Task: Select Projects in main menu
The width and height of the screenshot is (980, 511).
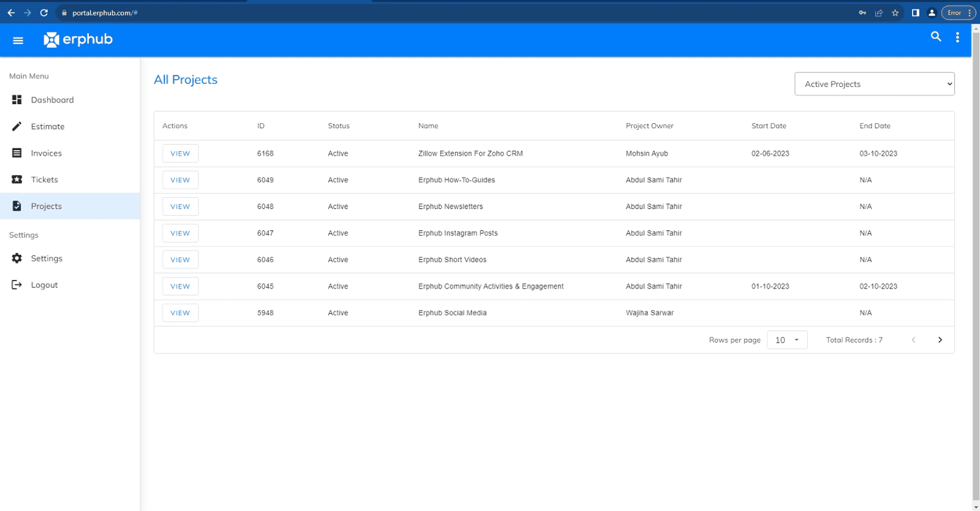Action: coord(70,206)
